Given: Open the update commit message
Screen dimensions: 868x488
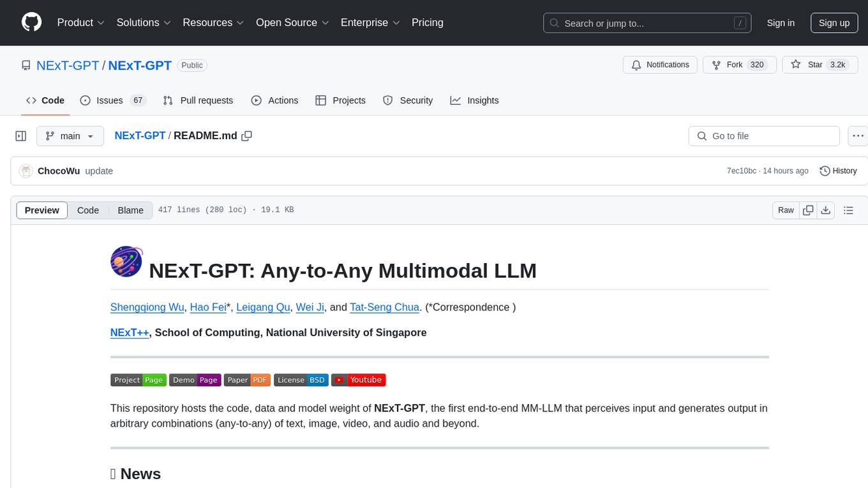Looking at the screenshot, I should pos(99,171).
